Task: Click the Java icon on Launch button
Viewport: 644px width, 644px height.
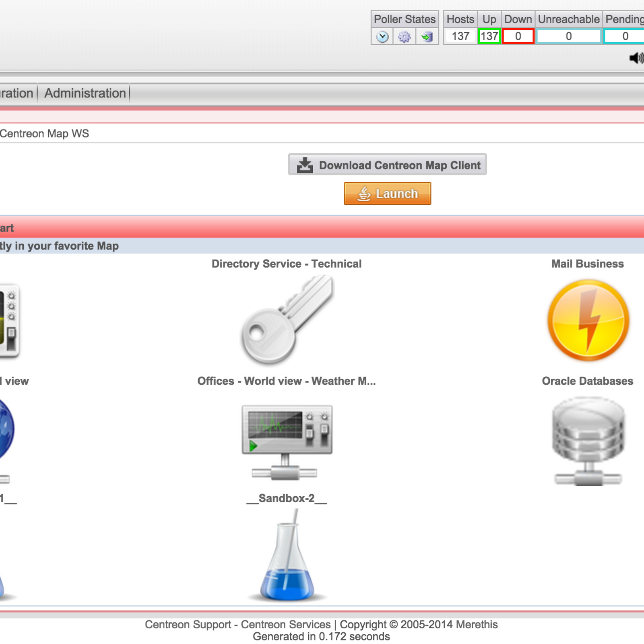Action: pyautogui.click(x=364, y=194)
